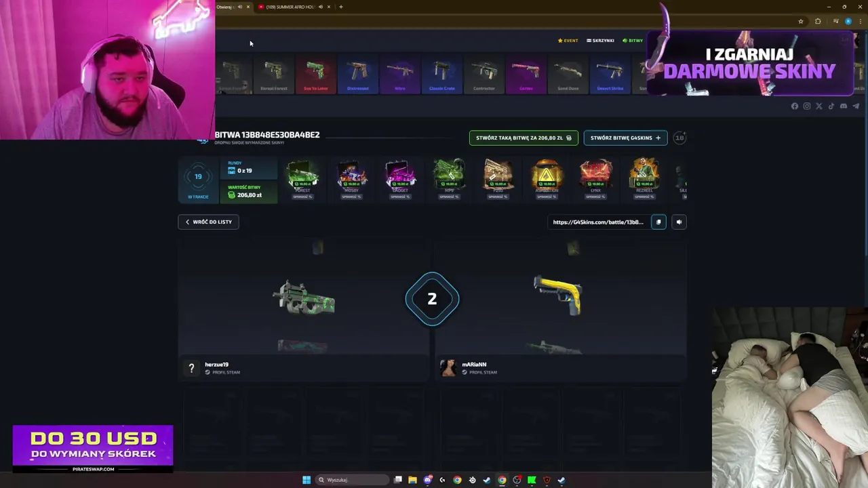Image resolution: width=868 pixels, height=488 pixels.
Task: Select the Nitro skin drop
Action: pos(400,75)
